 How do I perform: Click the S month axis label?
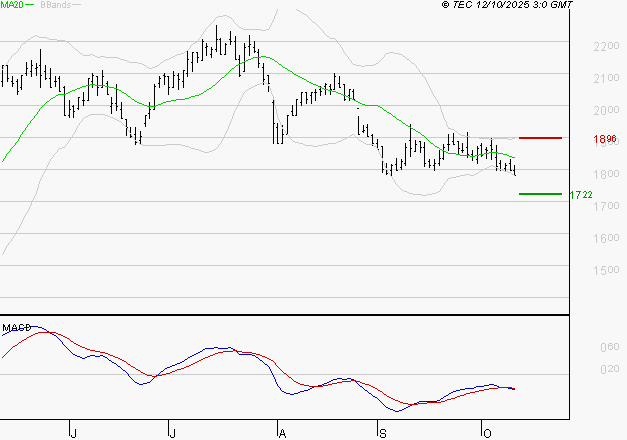click(x=383, y=434)
